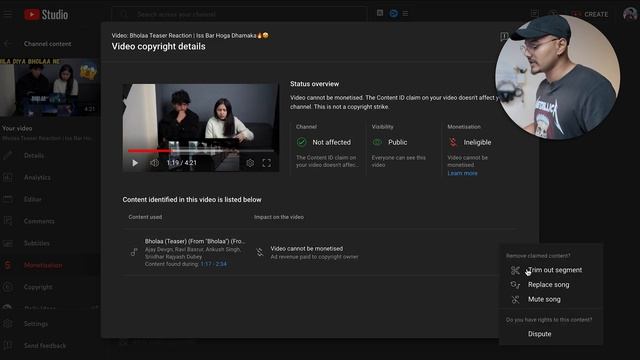The width and height of the screenshot is (640, 360).
Task: Click the green Not affected checkmark icon
Action: (301, 142)
